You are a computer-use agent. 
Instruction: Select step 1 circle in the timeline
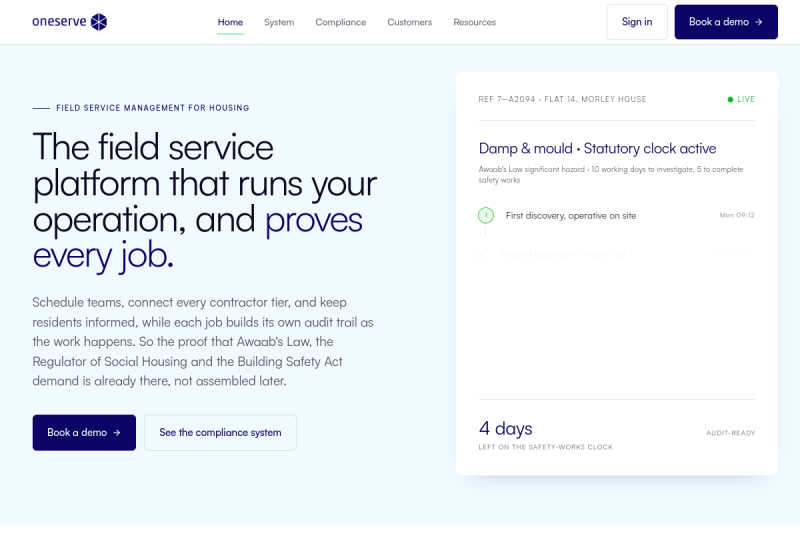[x=486, y=215]
